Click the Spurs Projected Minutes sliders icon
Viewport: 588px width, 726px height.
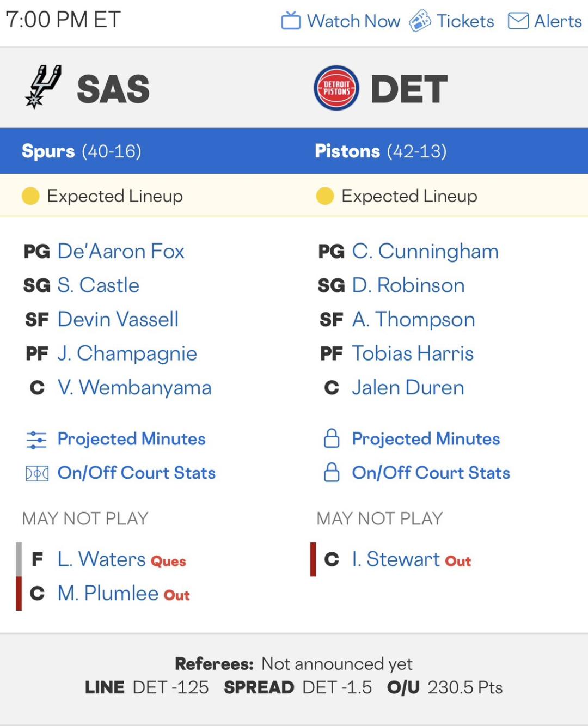pos(36,440)
